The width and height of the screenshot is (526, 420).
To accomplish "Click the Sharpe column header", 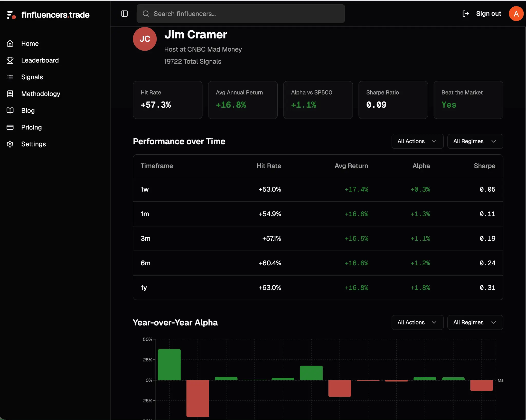I will click(484, 166).
